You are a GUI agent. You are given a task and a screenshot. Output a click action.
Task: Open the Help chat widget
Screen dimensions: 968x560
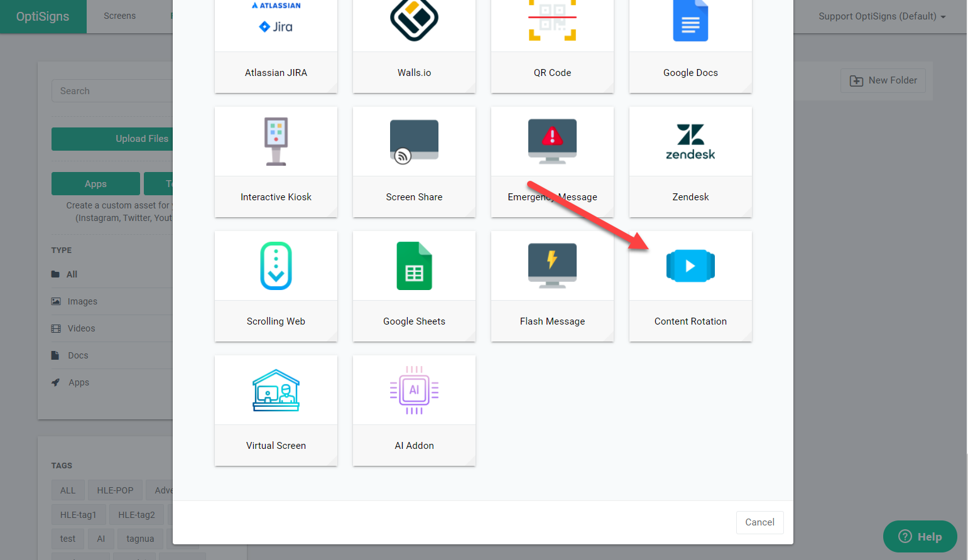tap(920, 537)
